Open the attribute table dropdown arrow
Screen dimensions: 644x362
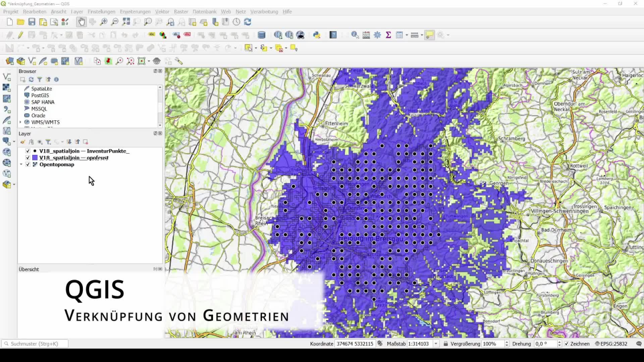point(407,35)
